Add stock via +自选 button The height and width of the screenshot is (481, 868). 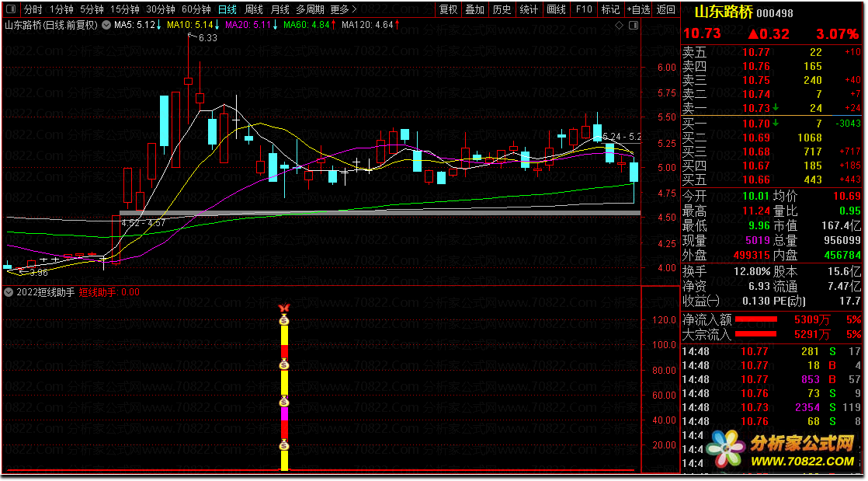coord(638,9)
